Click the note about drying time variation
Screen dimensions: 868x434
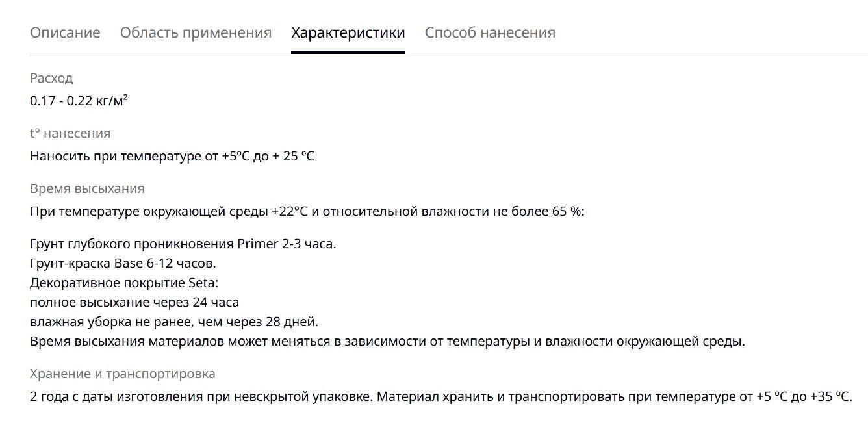click(x=387, y=341)
